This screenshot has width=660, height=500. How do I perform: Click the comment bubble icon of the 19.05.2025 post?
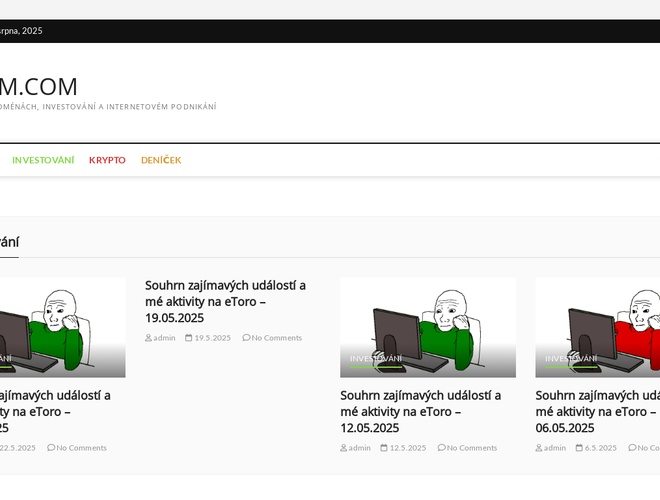[x=246, y=338]
